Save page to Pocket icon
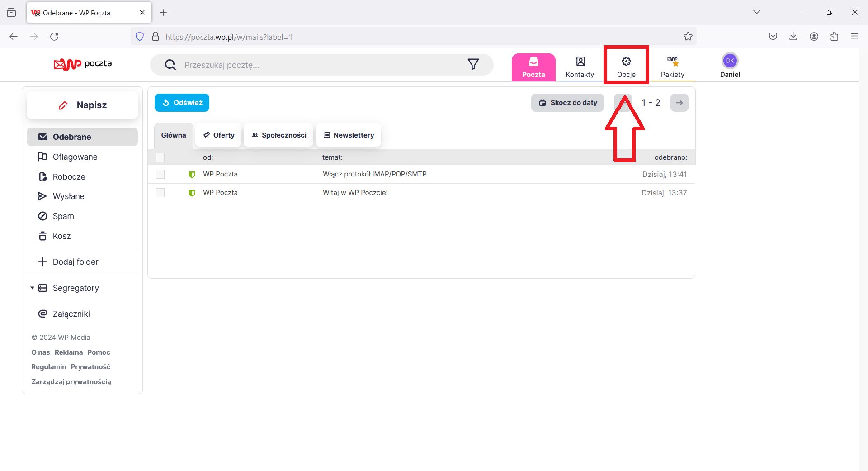This screenshot has width=868, height=471. click(x=773, y=37)
